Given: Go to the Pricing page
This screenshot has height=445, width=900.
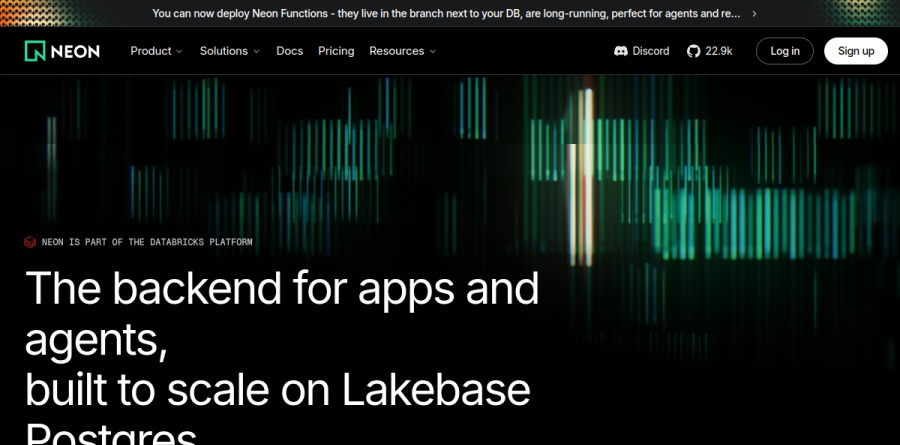Looking at the screenshot, I should click(x=336, y=51).
